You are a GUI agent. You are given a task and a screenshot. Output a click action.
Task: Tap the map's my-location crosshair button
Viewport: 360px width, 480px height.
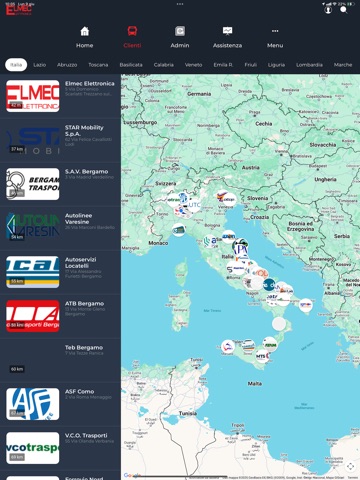pyautogui.click(x=350, y=466)
